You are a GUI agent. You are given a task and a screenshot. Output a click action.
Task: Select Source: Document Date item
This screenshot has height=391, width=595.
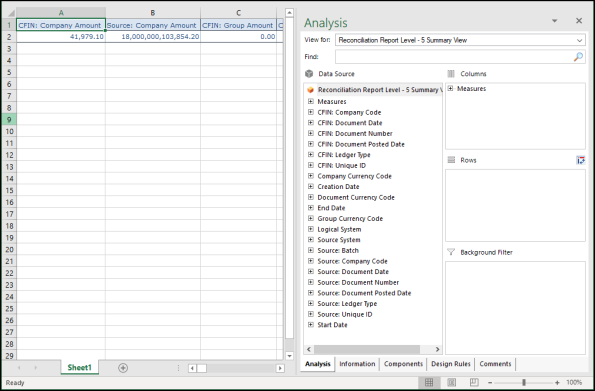pyautogui.click(x=353, y=272)
